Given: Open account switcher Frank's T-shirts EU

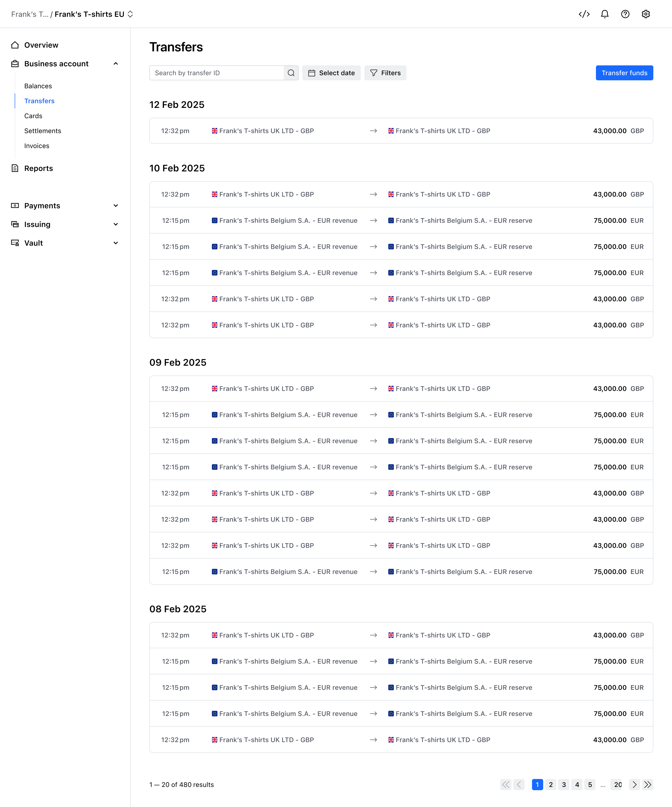Looking at the screenshot, I should click(x=94, y=14).
